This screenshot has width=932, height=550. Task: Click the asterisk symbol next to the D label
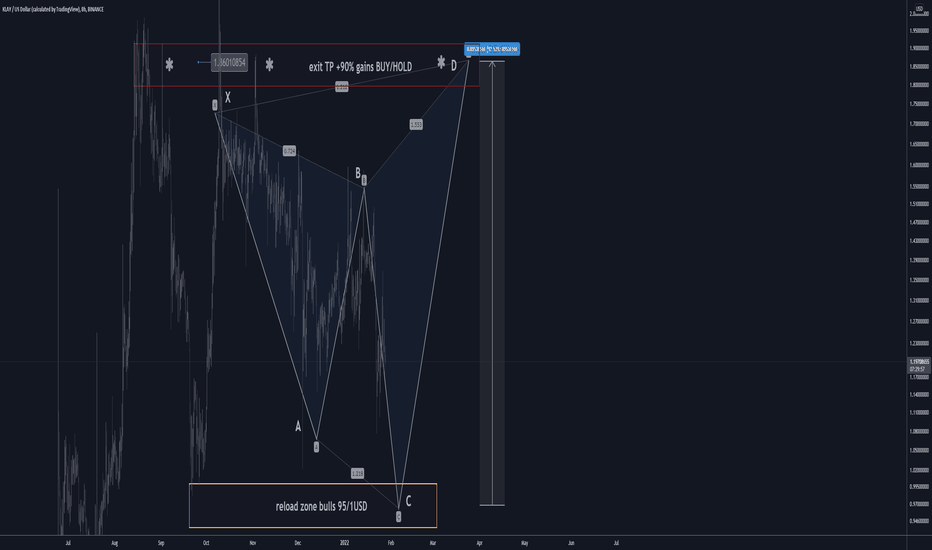coord(441,62)
